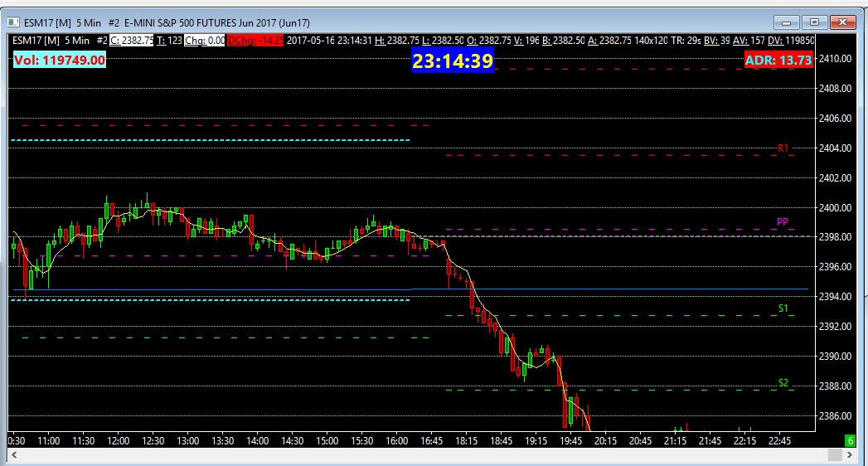The width and height of the screenshot is (868, 466).
Task: Click the right scroll arrow of the chart scrollbar
Action: pyautogui.click(x=850, y=454)
